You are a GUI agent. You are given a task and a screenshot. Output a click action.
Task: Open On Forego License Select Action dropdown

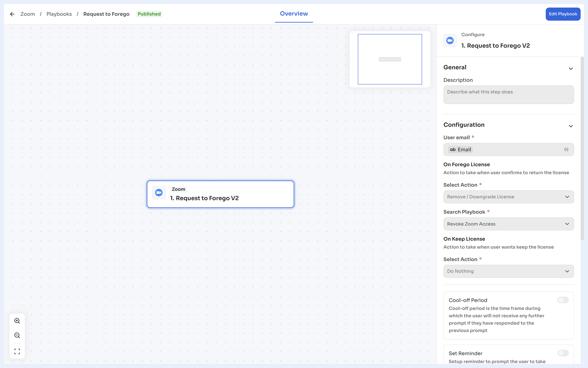click(509, 197)
